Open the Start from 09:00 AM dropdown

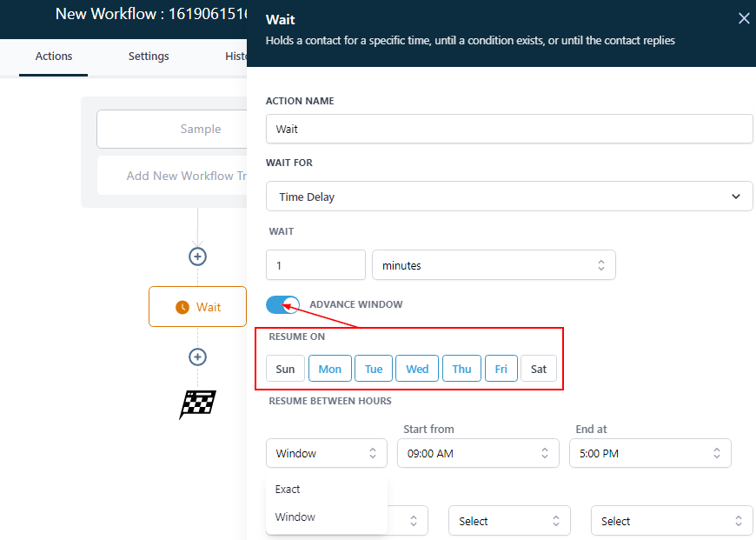tap(478, 453)
